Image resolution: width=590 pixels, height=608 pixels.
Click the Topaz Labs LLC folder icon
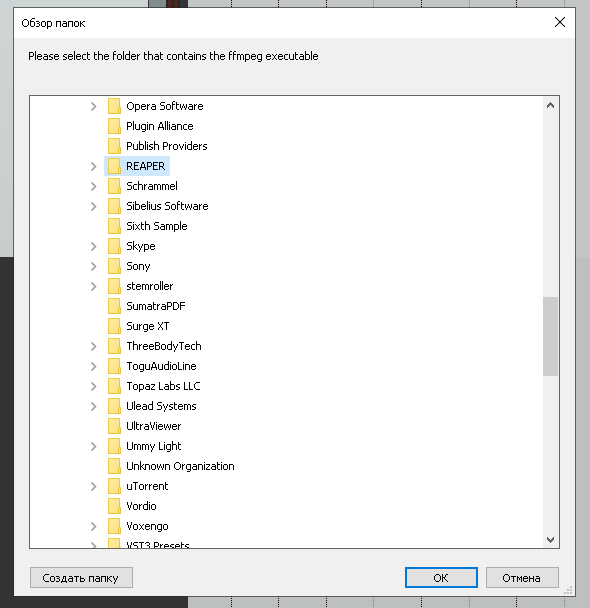pos(114,386)
